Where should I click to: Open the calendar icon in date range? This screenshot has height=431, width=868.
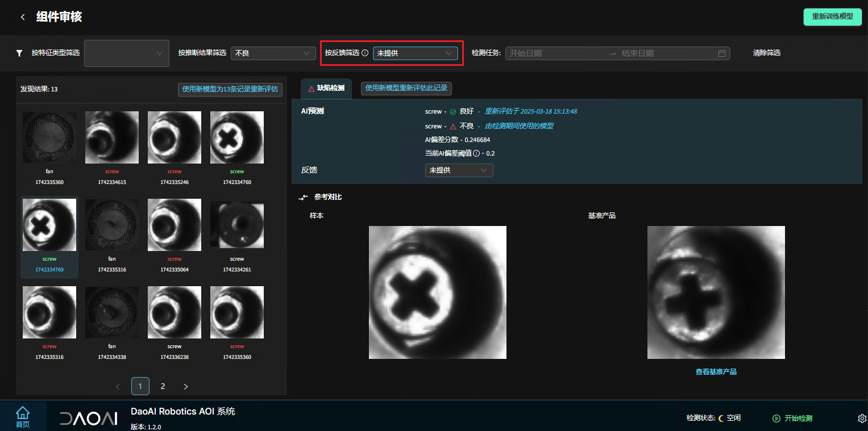[722, 53]
